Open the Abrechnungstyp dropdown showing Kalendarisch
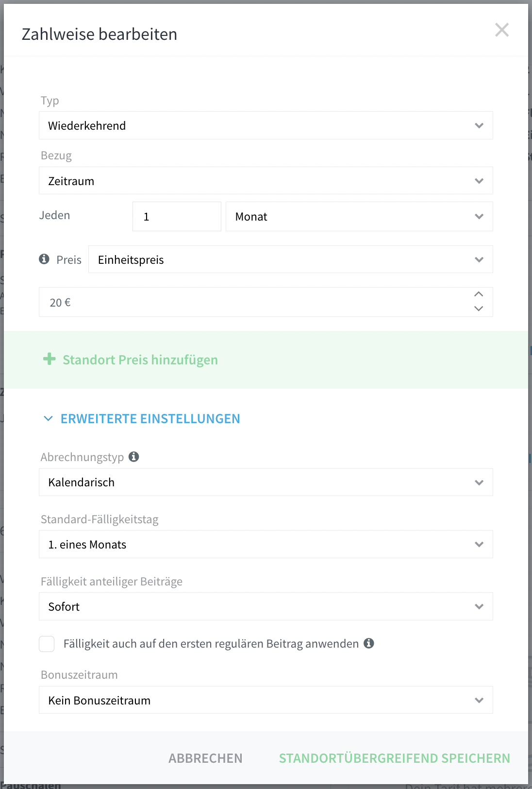 pos(266,482)
